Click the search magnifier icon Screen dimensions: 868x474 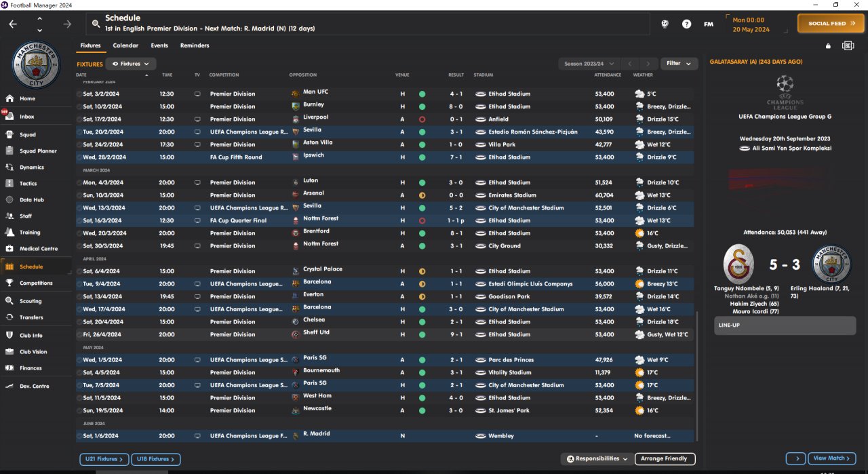(x=97, y=24)
